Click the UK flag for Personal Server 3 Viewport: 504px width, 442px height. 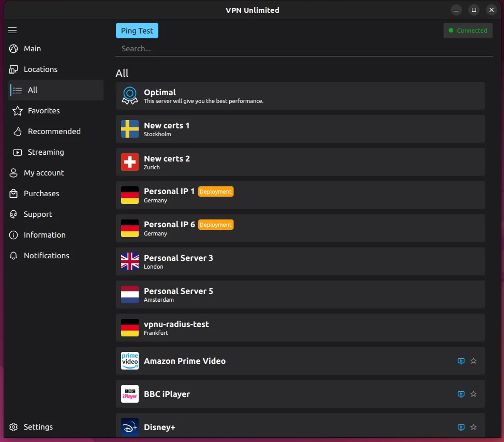coord(130,261)
